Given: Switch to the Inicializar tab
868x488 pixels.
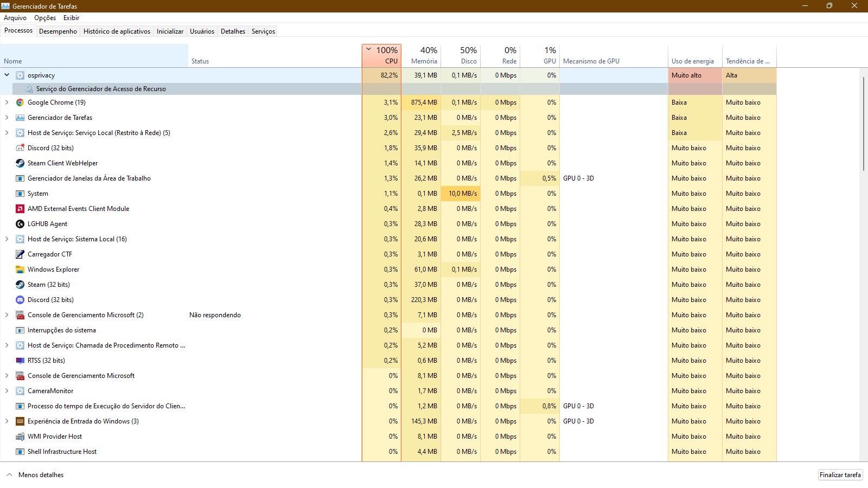Looking at the screenshot, I should click(x=170, y=31).
